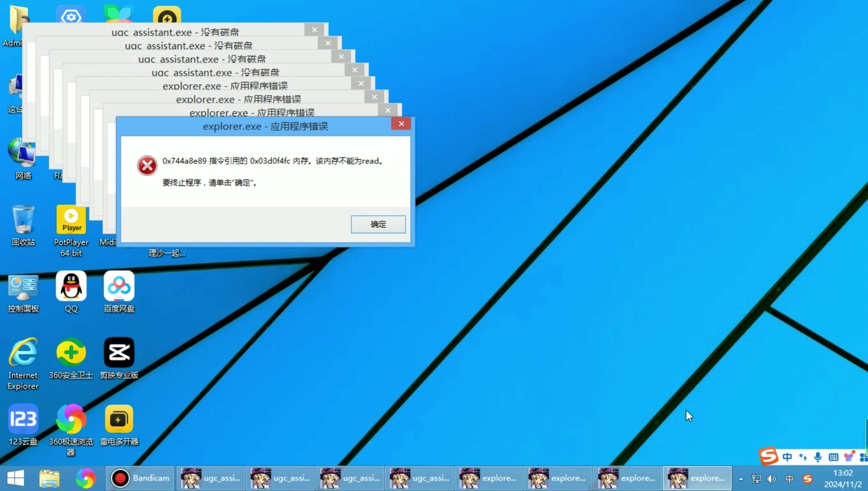Close the front explorer.exe error dialog

[x=401, y=124]
